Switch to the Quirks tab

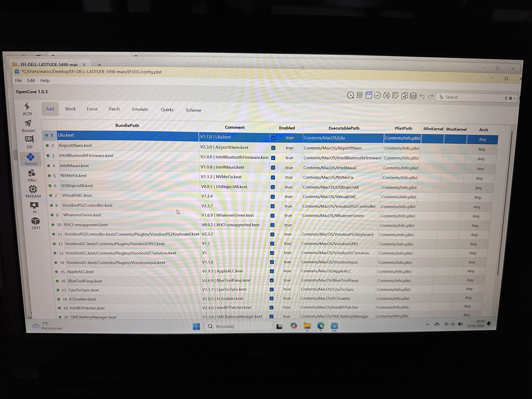(167, 110)
